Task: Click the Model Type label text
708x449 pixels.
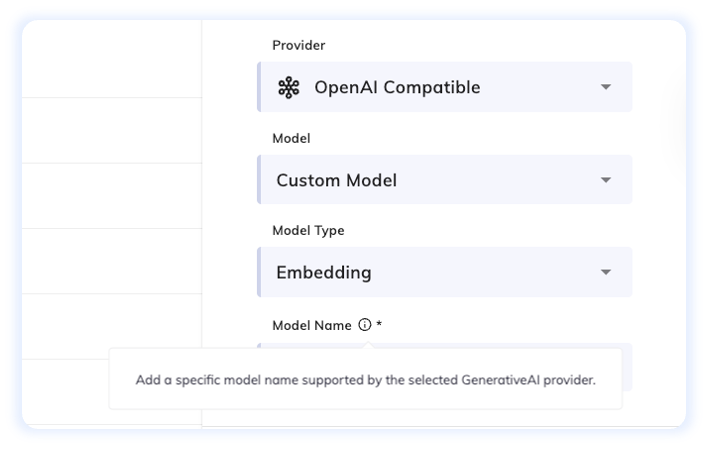Action: pos(308,230)
